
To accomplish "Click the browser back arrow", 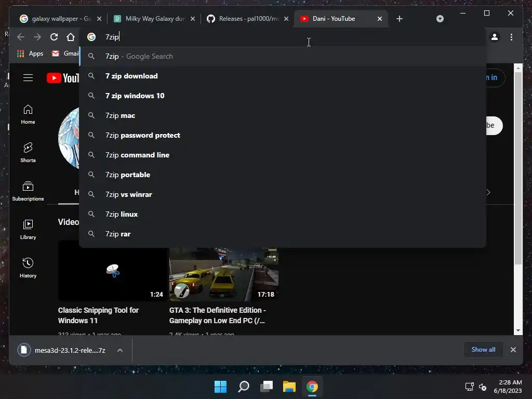I will click(21, 37).
